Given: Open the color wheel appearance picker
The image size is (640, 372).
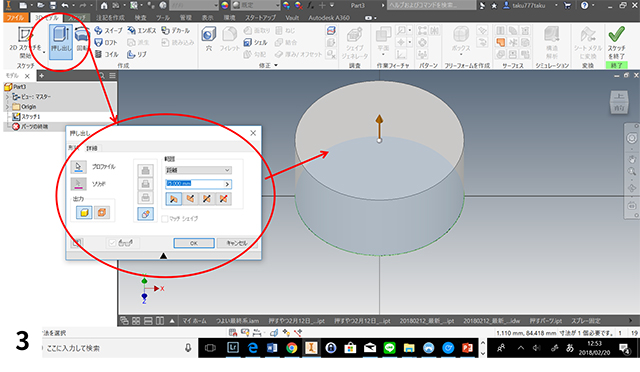Looking at the screenshot, I should click(x=224, y=5).
